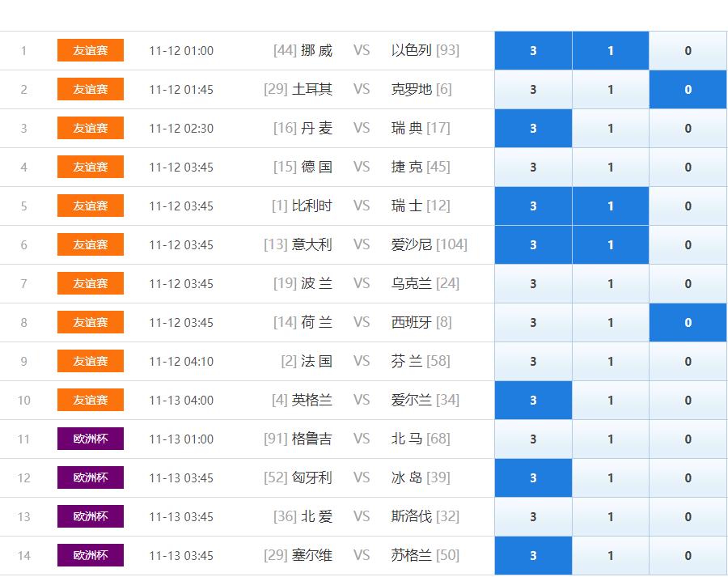Screen dimensions: 728x577
Task: Click the 友谊赛 tag in row 1
Action: (91, 50)
